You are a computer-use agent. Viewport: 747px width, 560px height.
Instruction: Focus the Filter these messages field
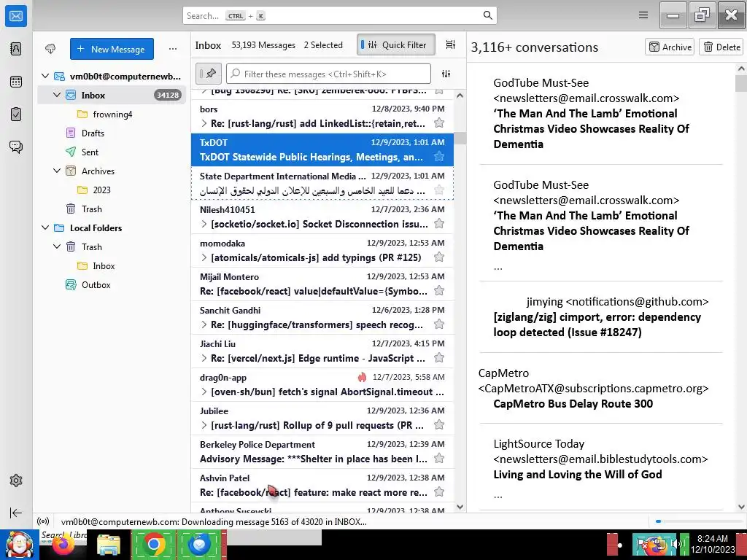pos(329,74)
